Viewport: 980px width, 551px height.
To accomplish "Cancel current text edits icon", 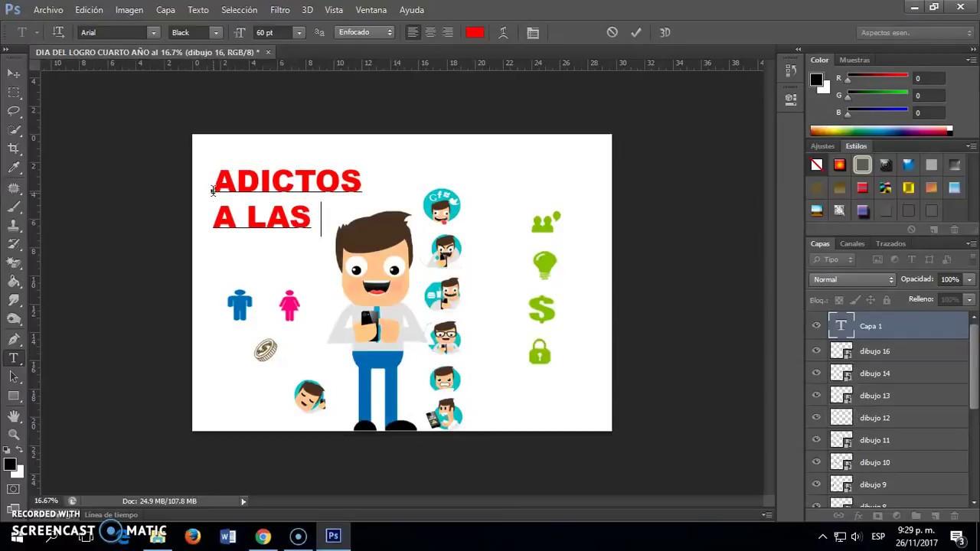I will point(612,32).
